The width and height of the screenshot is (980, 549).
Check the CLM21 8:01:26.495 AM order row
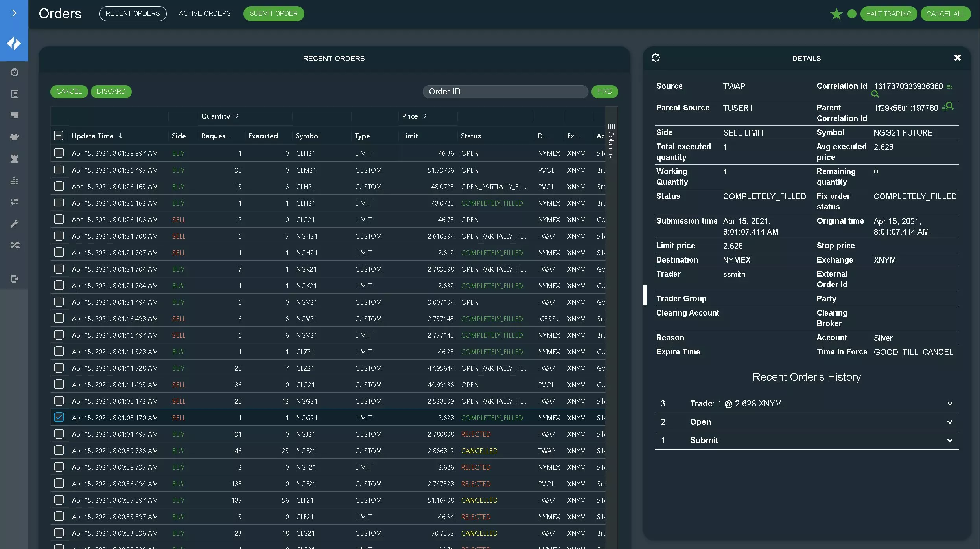[59, 170]
